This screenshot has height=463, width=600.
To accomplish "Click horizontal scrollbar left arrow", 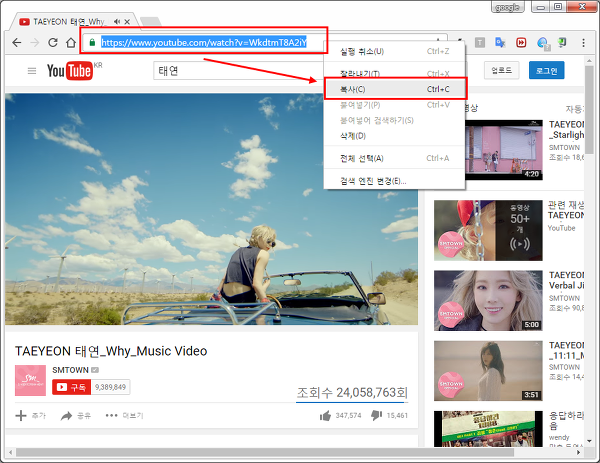I will (10, 453).
